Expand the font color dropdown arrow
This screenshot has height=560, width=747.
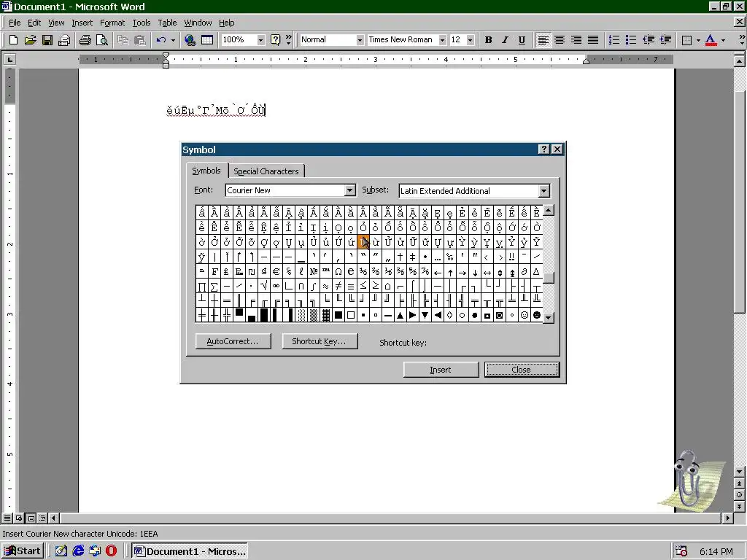pos(723,40)
